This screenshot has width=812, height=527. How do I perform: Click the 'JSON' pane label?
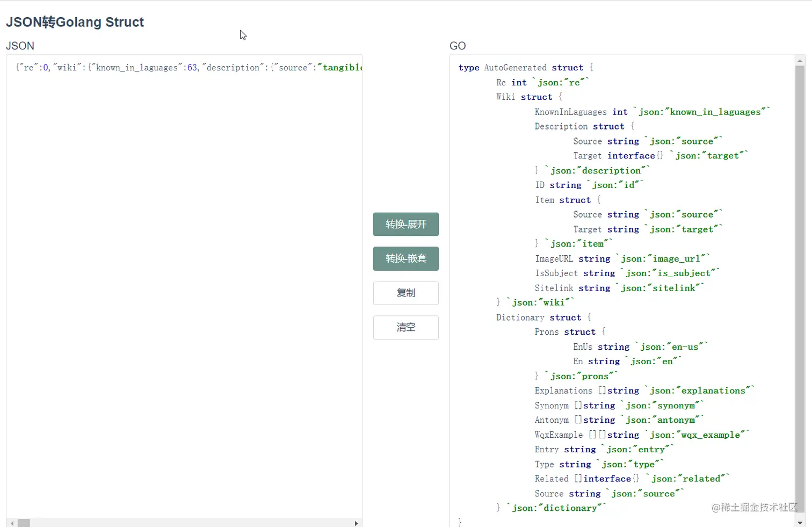pyautogui.click(x=20, y=46)
